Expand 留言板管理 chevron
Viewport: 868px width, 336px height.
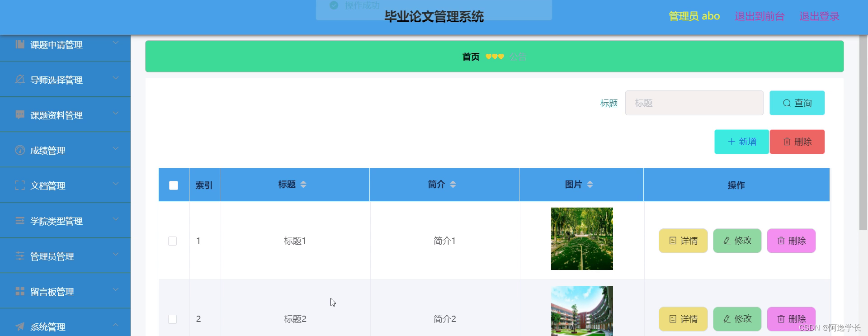coord(116,290)
